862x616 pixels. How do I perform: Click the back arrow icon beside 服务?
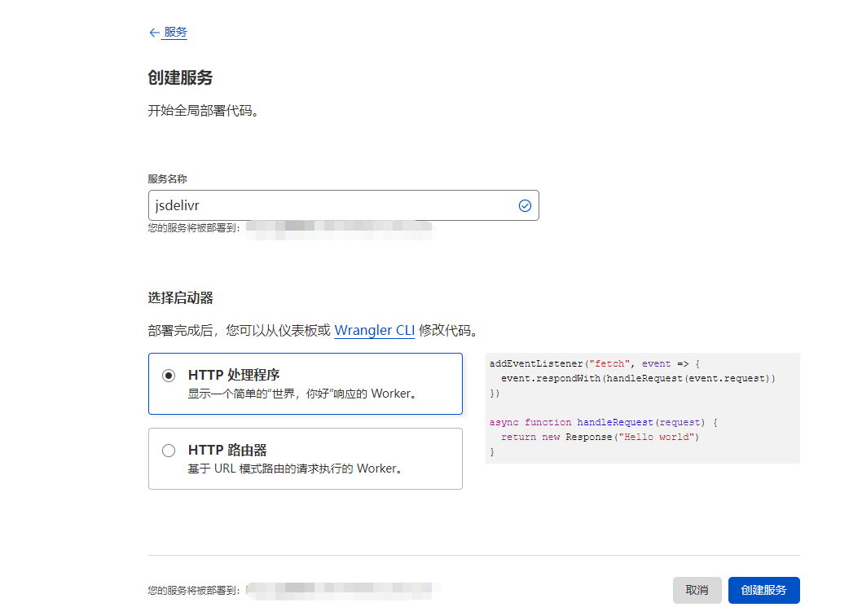pyautogui.click(x=154, y=32)
